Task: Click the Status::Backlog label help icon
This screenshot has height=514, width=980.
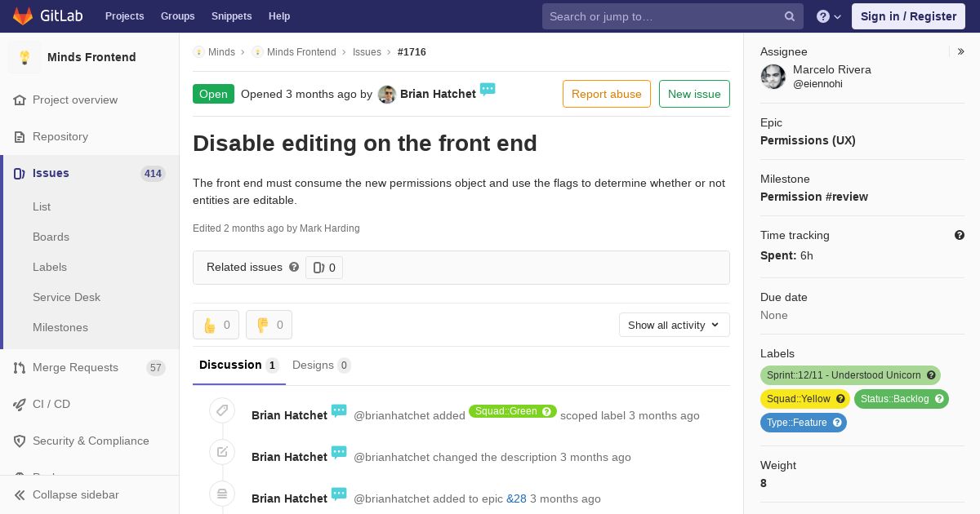Action: pos(939,399)
